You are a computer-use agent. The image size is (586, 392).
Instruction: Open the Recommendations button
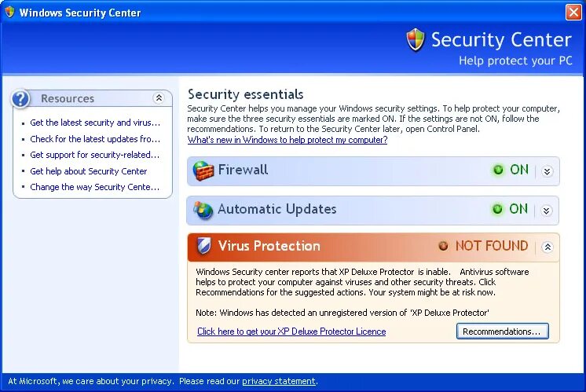point(502,331)
